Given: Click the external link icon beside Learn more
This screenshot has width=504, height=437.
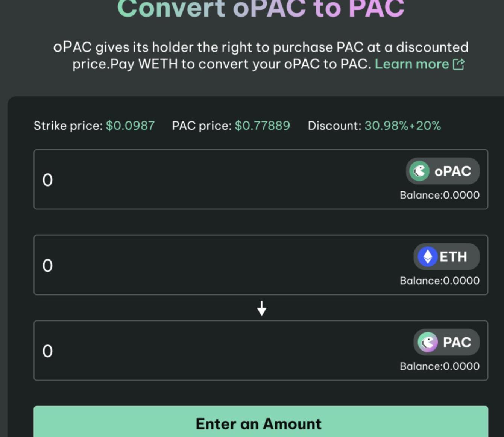Looking at the screenshot, I should (x=458, y=64).
